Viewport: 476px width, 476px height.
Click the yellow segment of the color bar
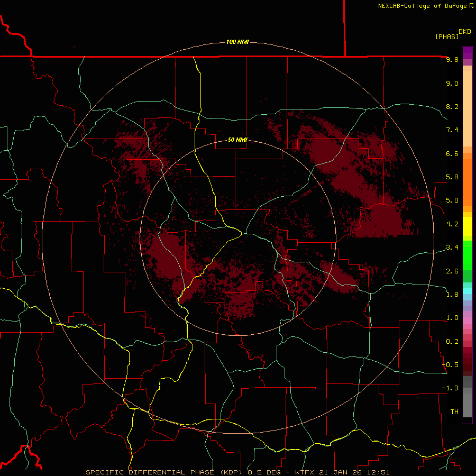[467, 226]
